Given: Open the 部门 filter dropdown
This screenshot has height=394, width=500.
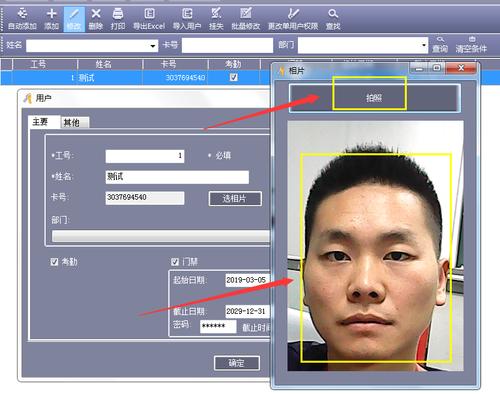Looking at the screenshot, I should [424, 45].
